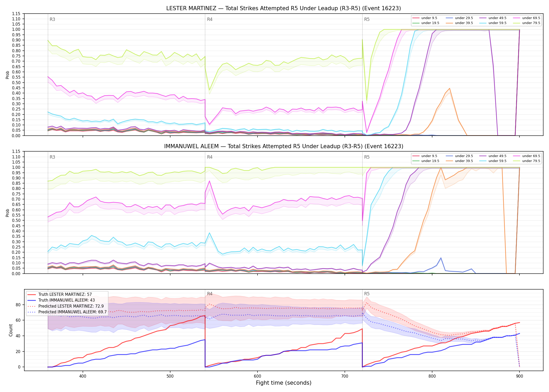549x392 pixels.
Task: Click the R4 round marker in Lester Martinez chart
Action: coord(210,19)
